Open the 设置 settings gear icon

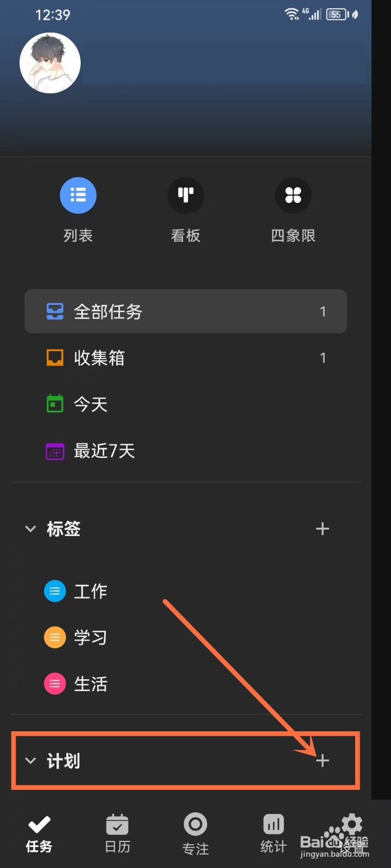point(352,824)
